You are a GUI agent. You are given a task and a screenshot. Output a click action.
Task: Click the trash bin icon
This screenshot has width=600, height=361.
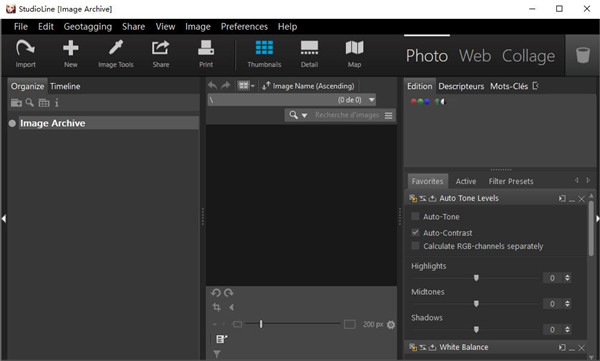coord(583,55)
